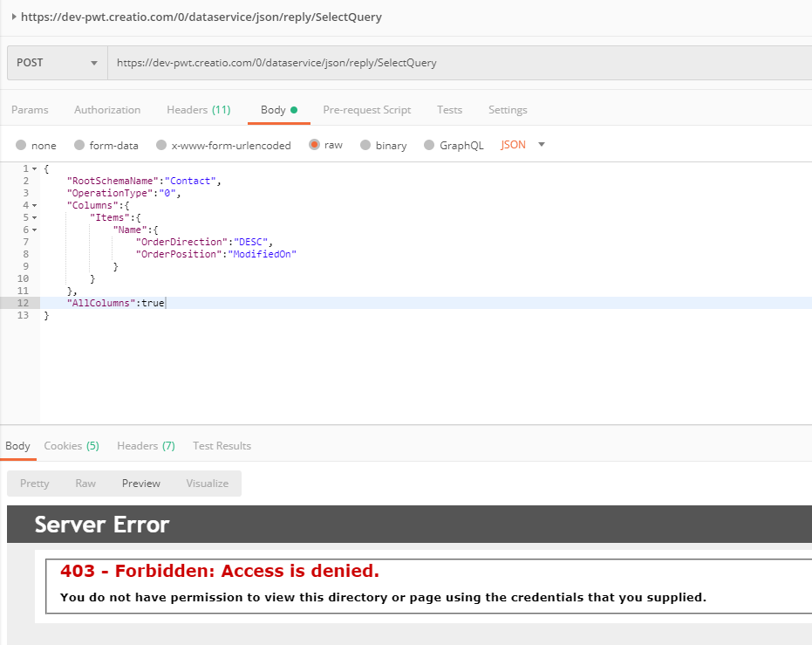Viewport: 812px width, 645px height.
Task: Click the "OrderDirection" key on line 7
Action: pyautogui.click(x=181, y=242)
